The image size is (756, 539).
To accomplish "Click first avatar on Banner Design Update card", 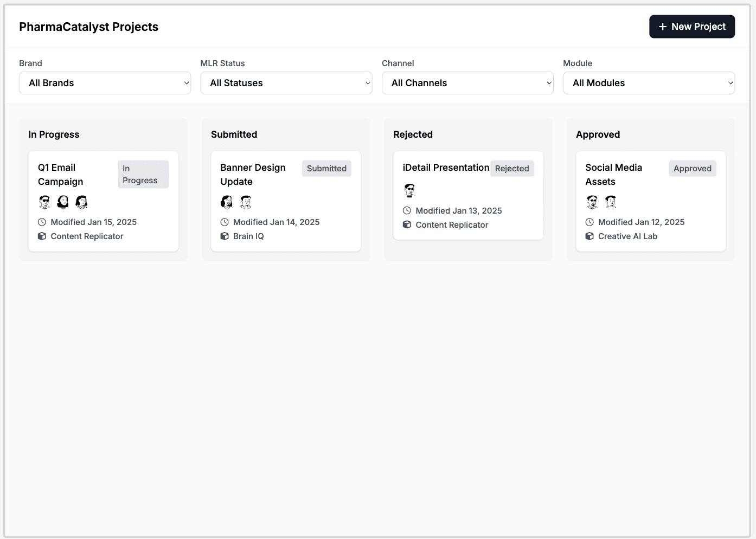I will click(227, 202).
